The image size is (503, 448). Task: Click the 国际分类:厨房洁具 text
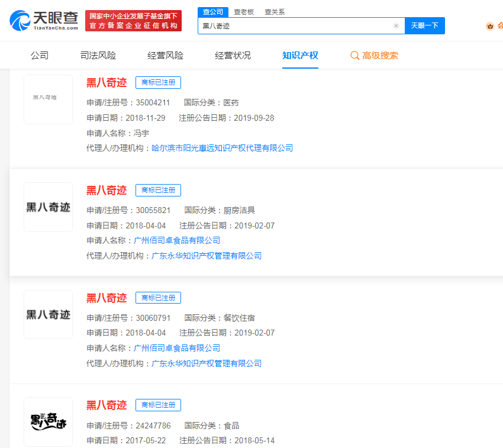[x=220, y=210]
